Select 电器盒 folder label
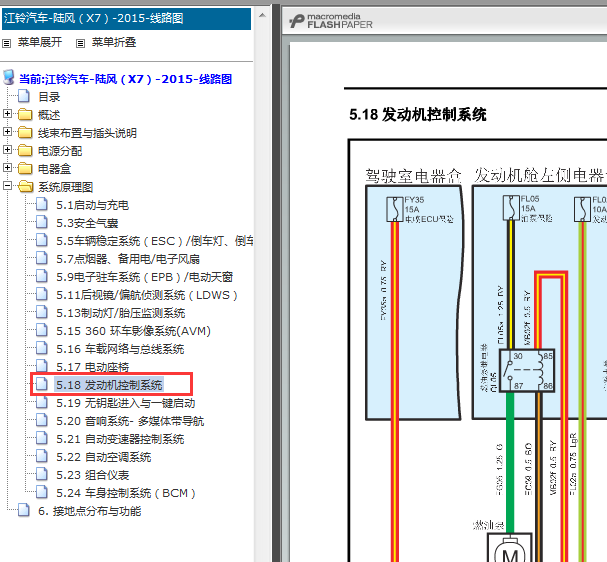Image resolution: width=607 pixels, height=562 pixels. point(55,169)
